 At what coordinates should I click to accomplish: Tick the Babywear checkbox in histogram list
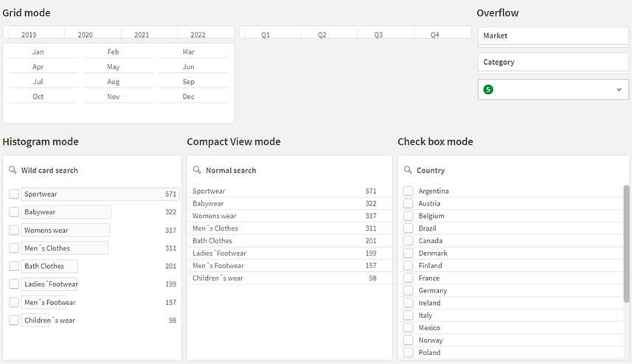[x=14, y=211]
